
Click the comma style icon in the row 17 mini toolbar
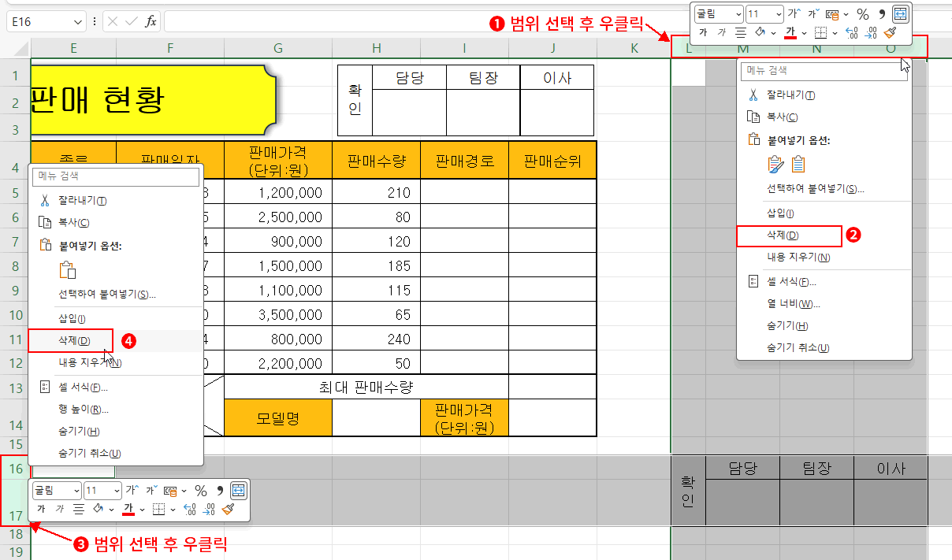click(220, 491)
